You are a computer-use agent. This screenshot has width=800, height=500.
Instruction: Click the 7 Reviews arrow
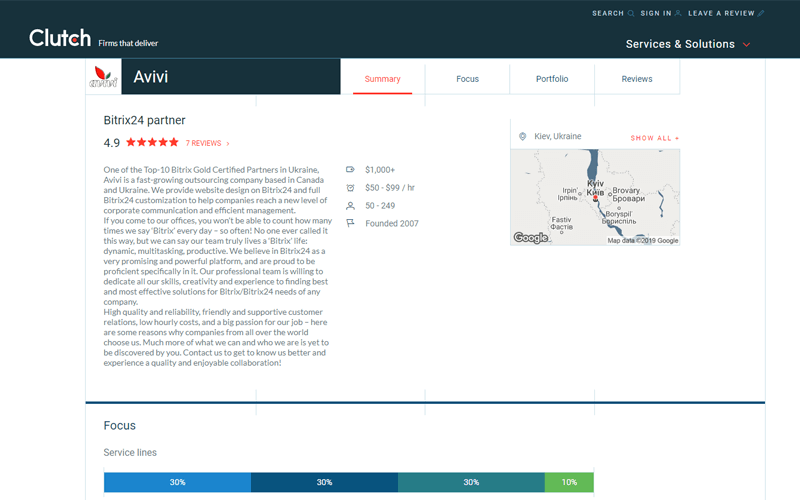tap(228, 144)
